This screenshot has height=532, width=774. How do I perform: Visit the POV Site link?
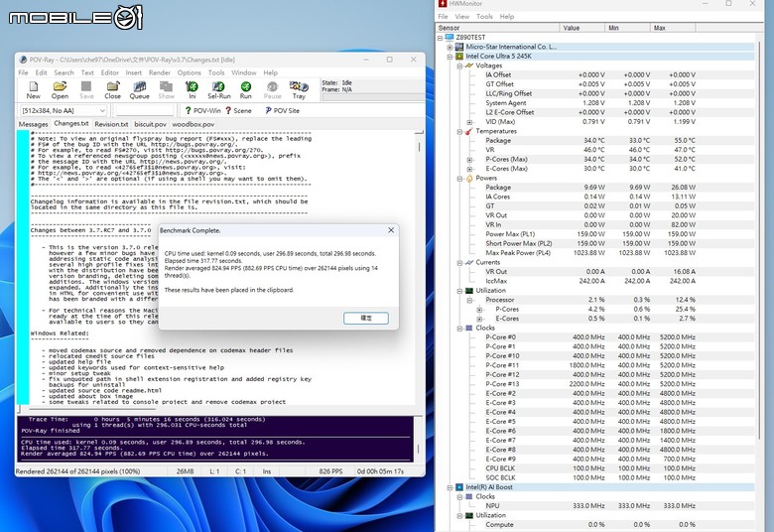pos(283,110)
